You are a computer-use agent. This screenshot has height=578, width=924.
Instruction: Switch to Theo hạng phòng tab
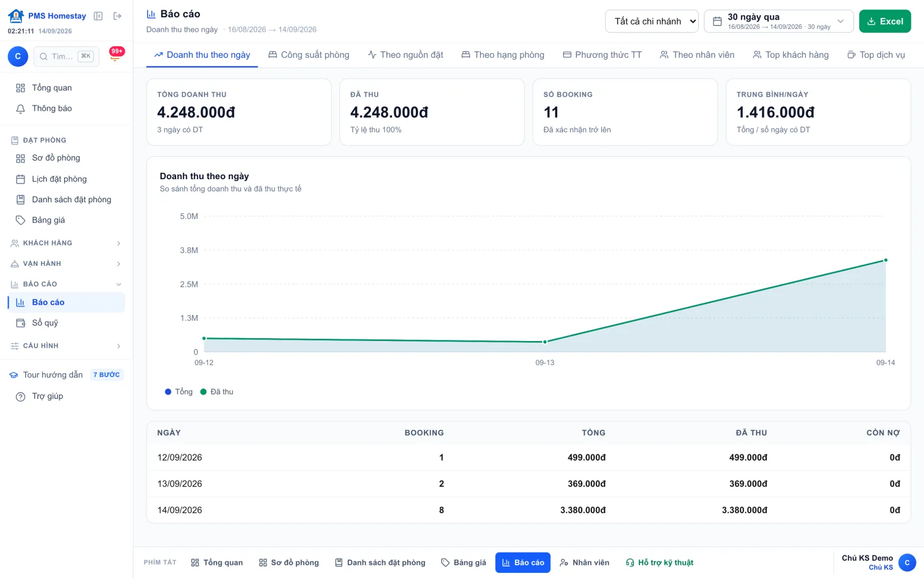(502, 55)
